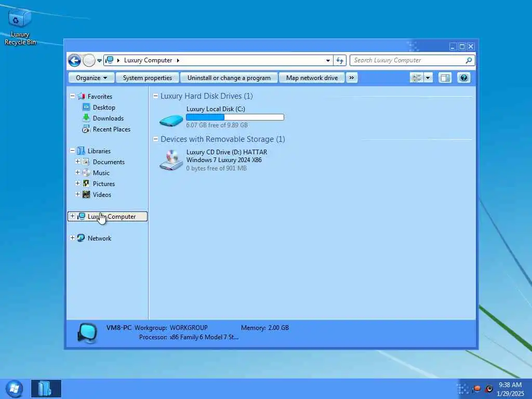Select Network in navigation pane
The width and height of the screenshot is (532, 399).
99,238
